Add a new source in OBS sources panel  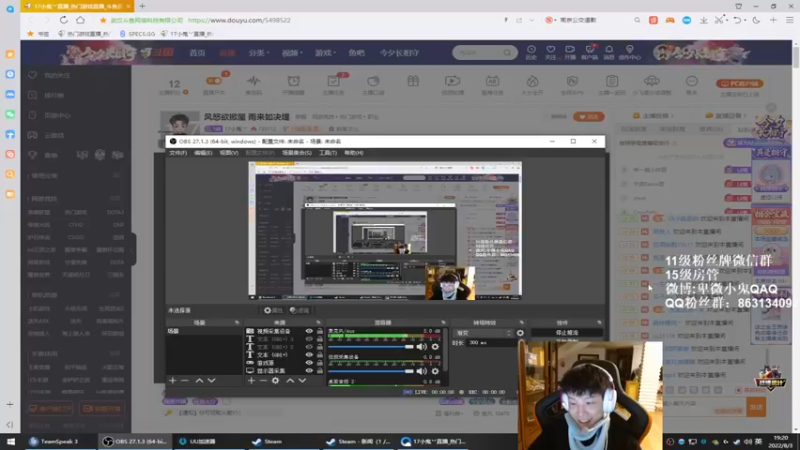tap(251, 381)
